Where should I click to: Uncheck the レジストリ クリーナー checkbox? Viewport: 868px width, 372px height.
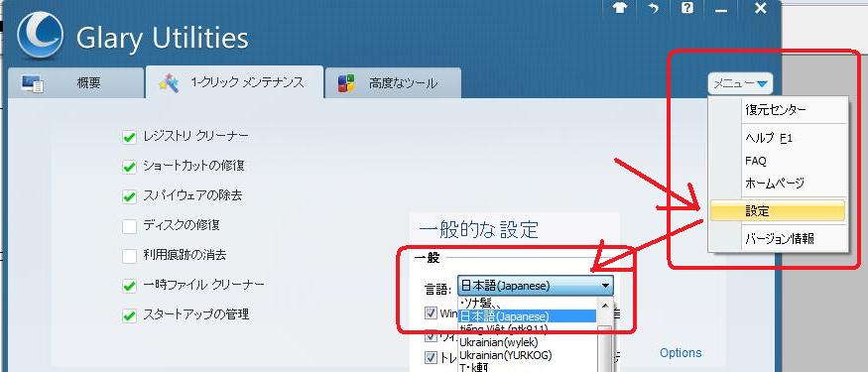click(x=129, y=137)
